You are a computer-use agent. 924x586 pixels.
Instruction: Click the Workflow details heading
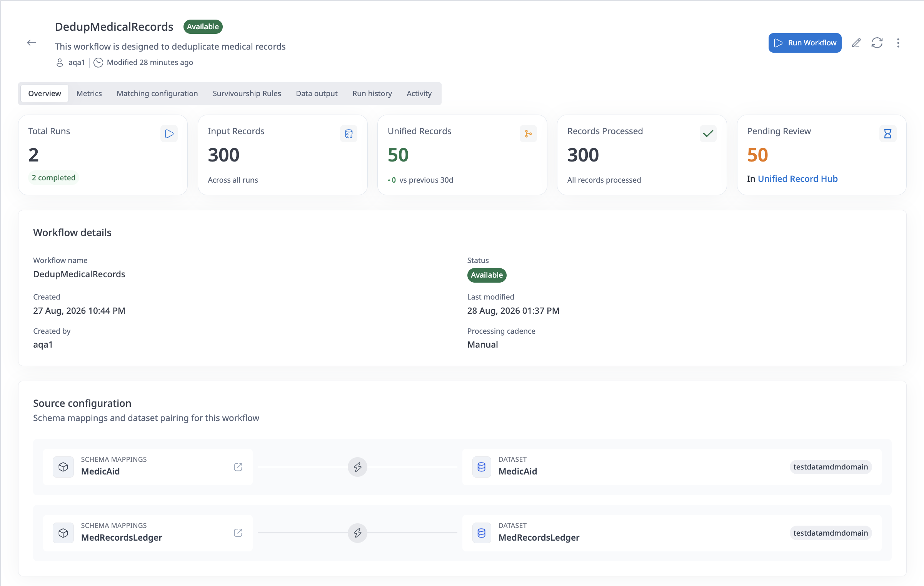pos(72,233)
